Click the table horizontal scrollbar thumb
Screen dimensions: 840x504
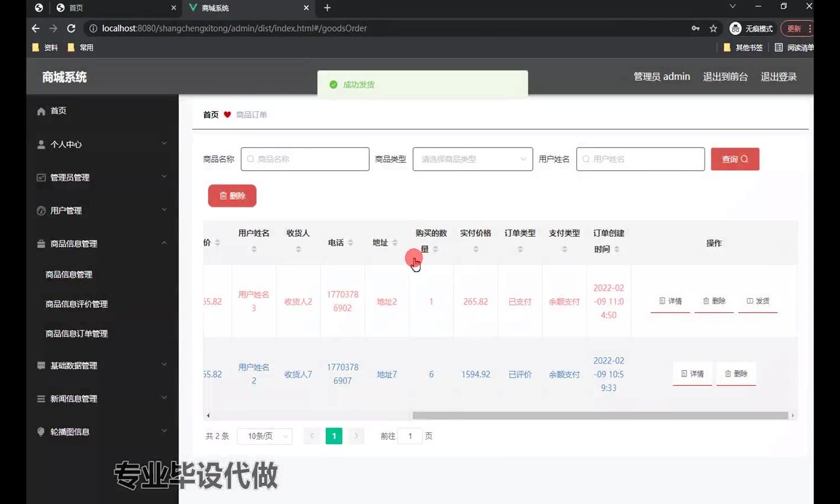pyautogui.click(x=600, y=415)
